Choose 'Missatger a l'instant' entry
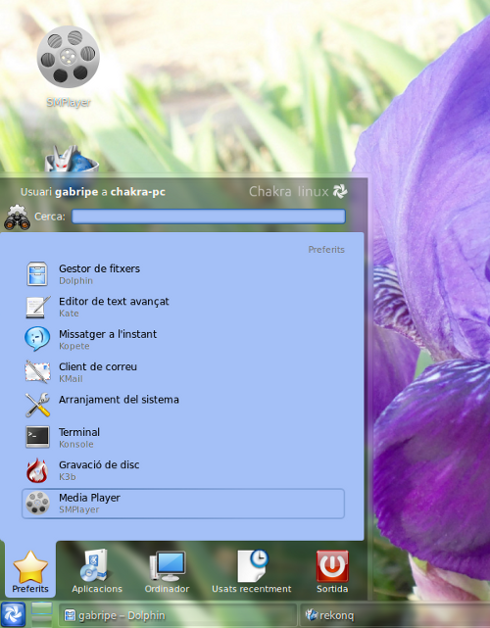This screenshot has height=628, width=490. coord(108,334)
